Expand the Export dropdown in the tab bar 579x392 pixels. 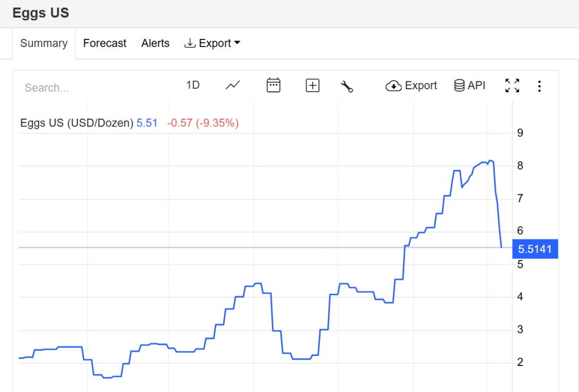(x=213, y=43)
